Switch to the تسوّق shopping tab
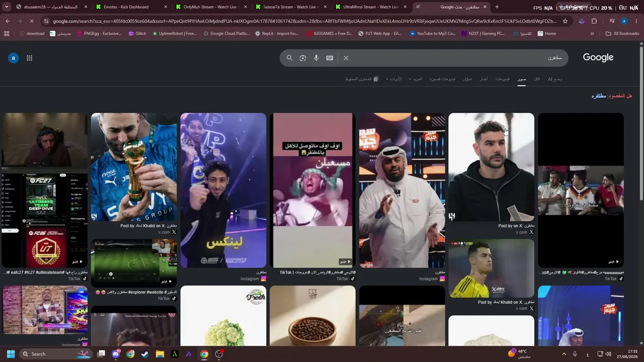The width and height of the screenshot is (644, 362). pyautogui.click(x=467, y=79)
